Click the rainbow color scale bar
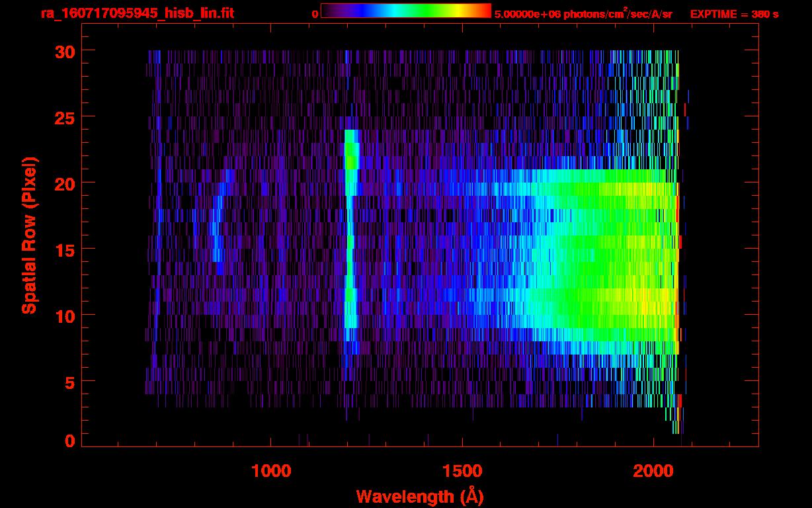 (x=406, y=11)
